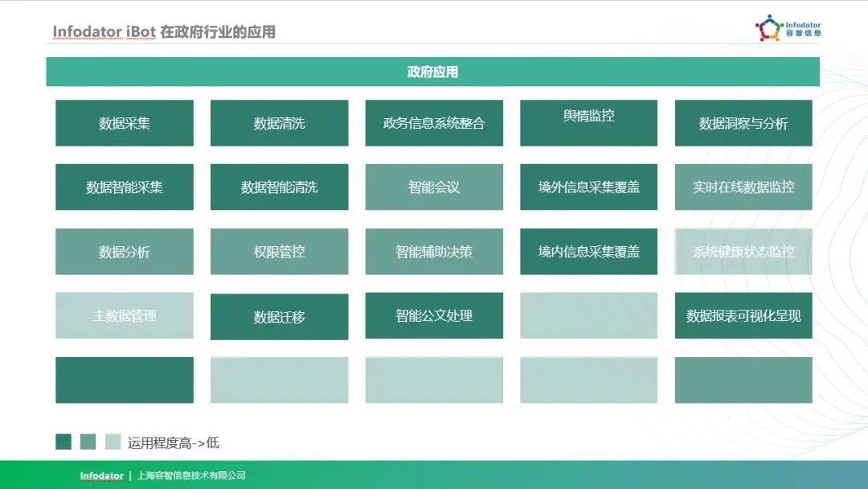Click the 数据迁移 box
Screen dimensions: 868x489
pos(280,317)
